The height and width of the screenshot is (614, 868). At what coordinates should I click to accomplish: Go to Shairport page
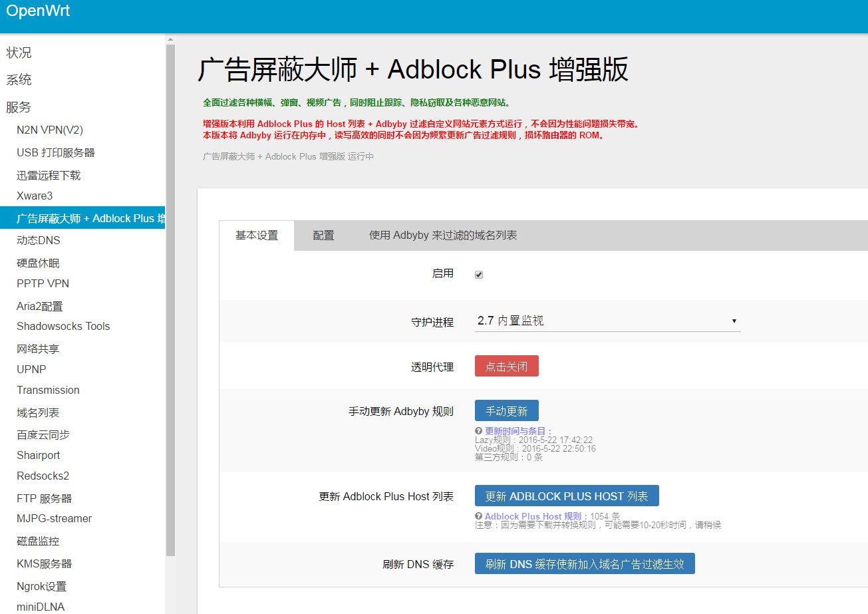tap(39, 455)
